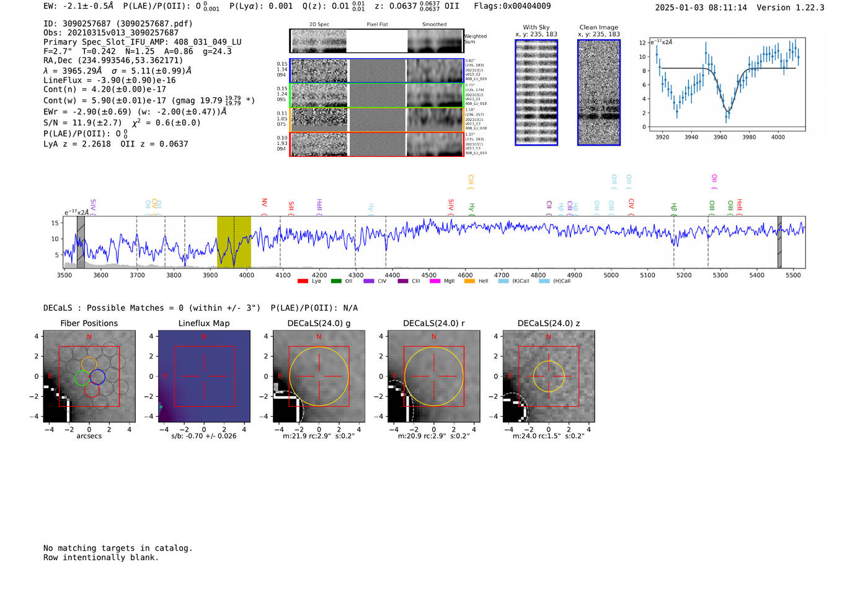Select the green fiber circle in Fiber Positions
The height and width of the screenshot is (591, 868).
[82, 378]
